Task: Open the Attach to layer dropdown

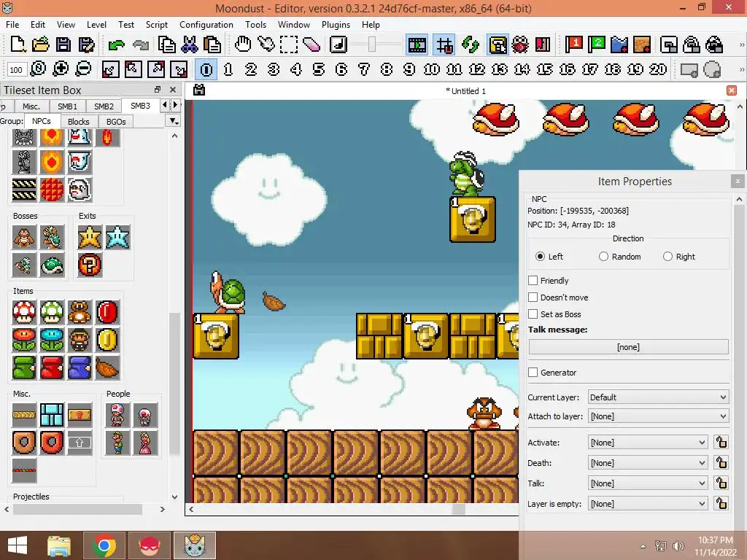Action: coord(658,416)
